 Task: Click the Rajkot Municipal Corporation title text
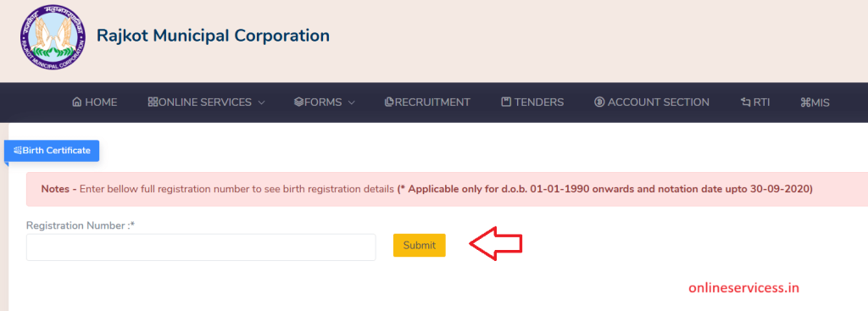click(213, 36)
